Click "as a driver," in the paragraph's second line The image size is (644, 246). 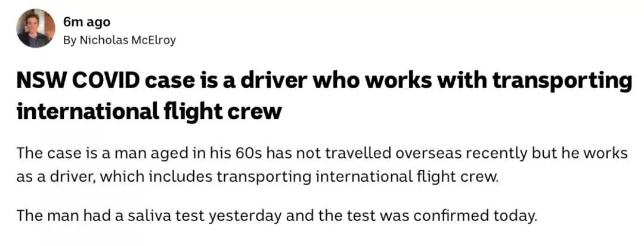click(57, 178)
